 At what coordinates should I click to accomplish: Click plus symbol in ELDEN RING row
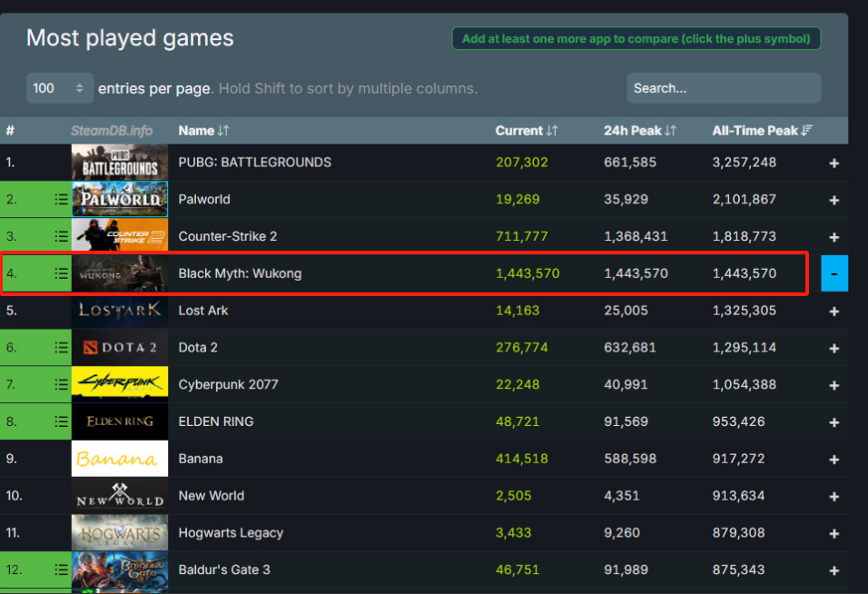click(833, 422)
